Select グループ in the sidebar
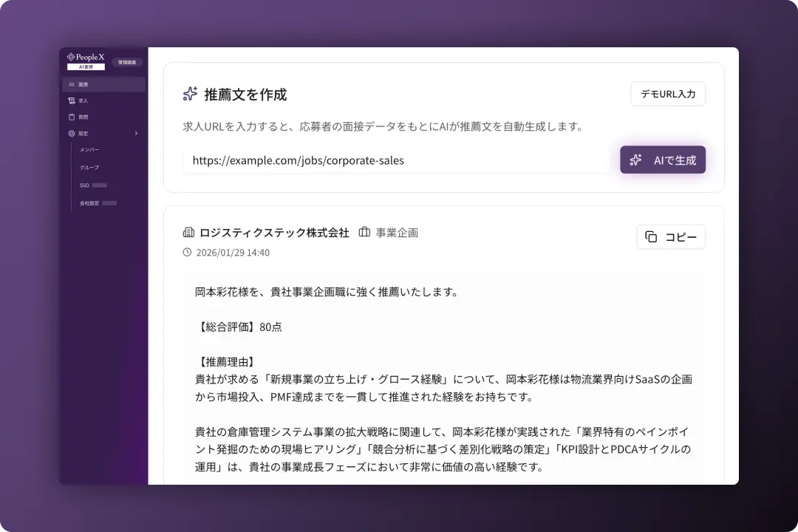Screen dimensions: 798x532 89,167
